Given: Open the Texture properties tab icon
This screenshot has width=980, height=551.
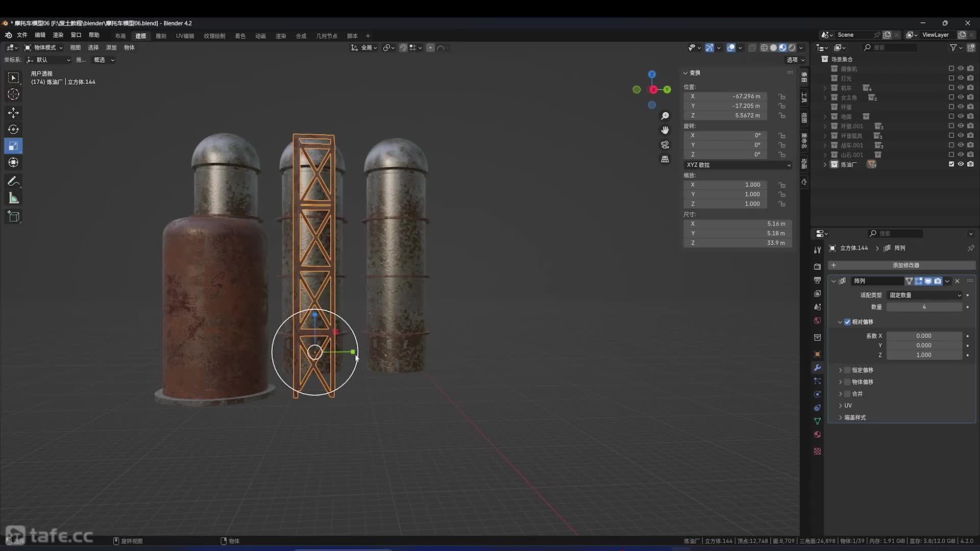Looking at the screenshot, I should click(x=817, y=452).
